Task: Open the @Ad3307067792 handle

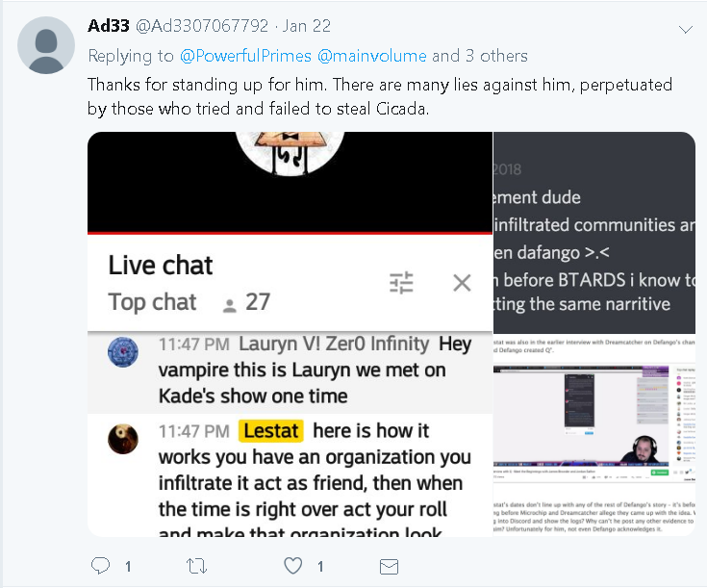Action: (x=202, y=26)
